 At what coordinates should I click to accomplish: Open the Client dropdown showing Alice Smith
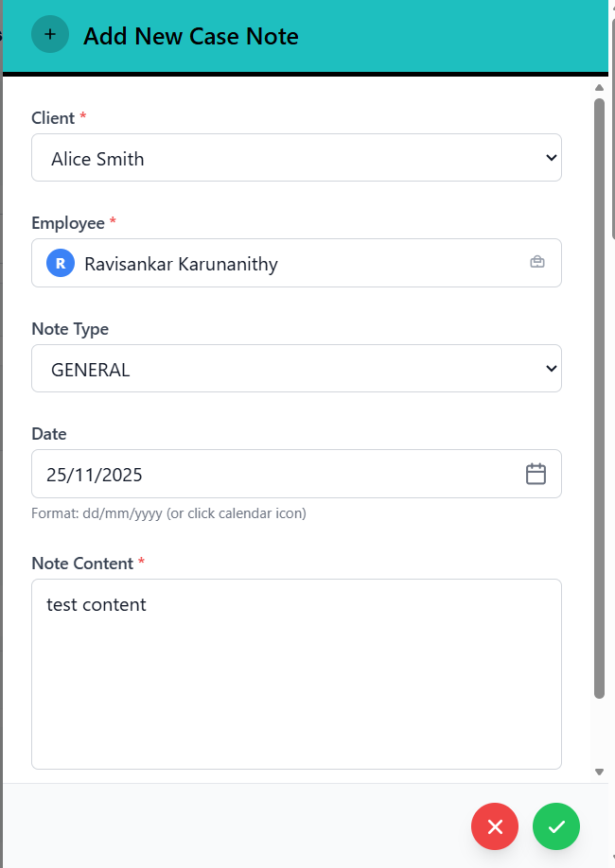[x=296, y=158]
